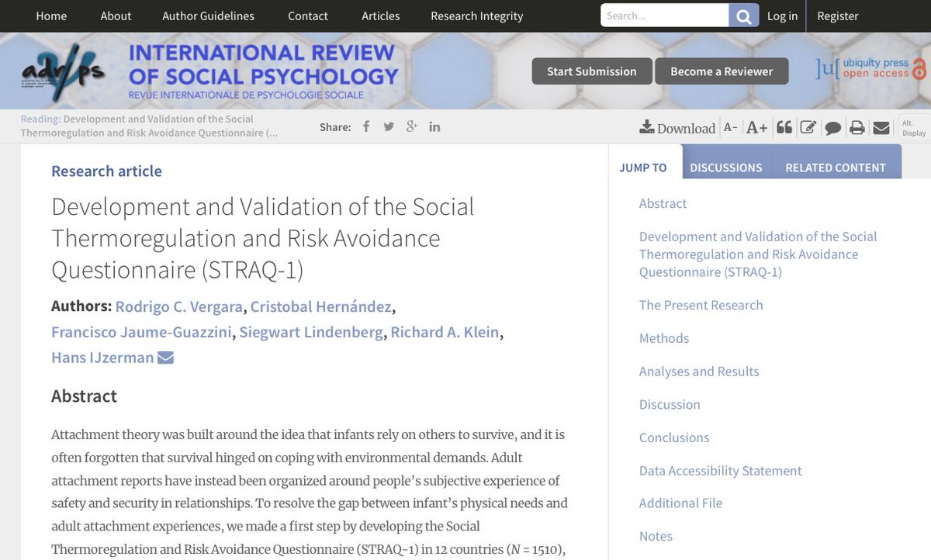Jump to Additional File section
This screenshot has width=931, height=560.
click(x=680, y=503)
